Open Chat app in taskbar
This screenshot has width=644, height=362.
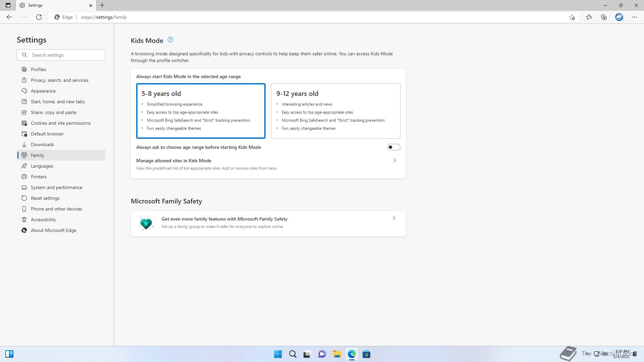click(322, 354)
